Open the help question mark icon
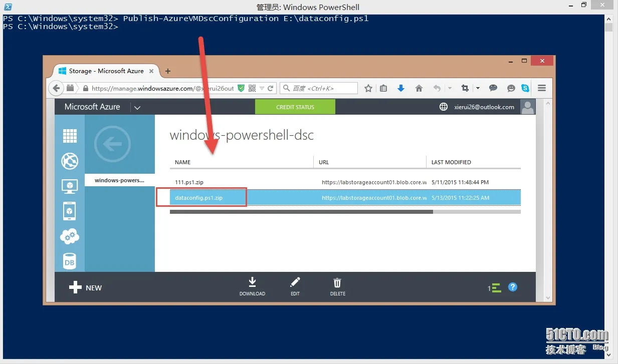 coord(512,287)
